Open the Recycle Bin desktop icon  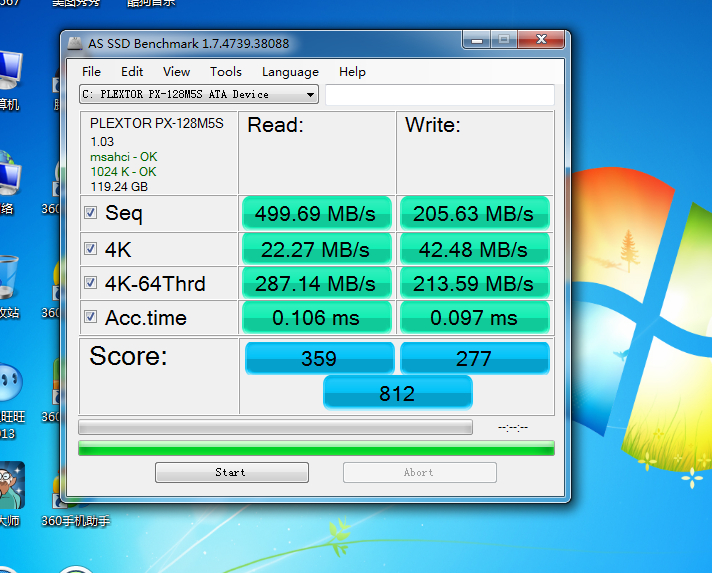(9, 287)
